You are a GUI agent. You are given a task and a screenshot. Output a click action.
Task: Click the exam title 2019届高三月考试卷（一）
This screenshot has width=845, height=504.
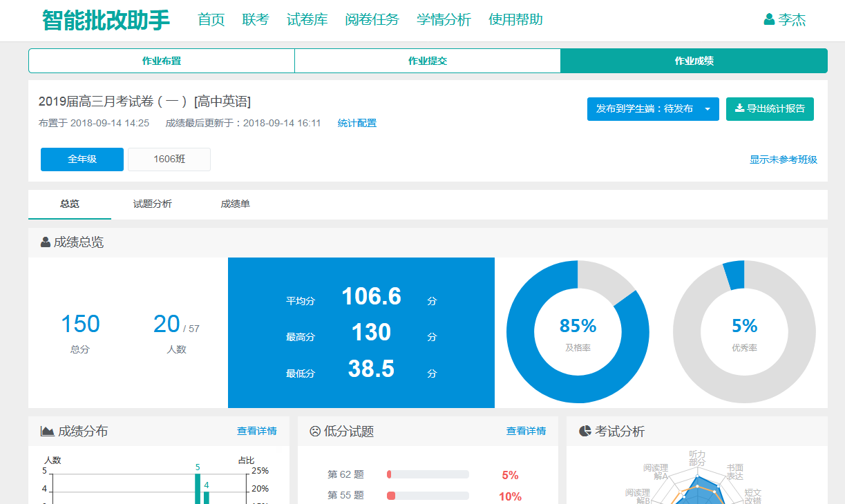click(x=144, y=102)
